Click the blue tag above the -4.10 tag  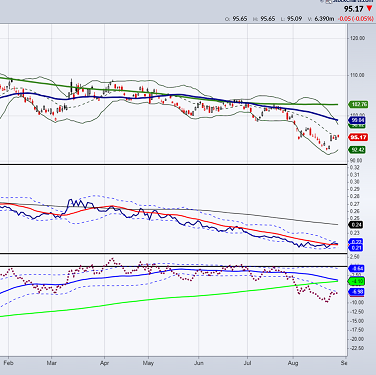click(357, 269)
